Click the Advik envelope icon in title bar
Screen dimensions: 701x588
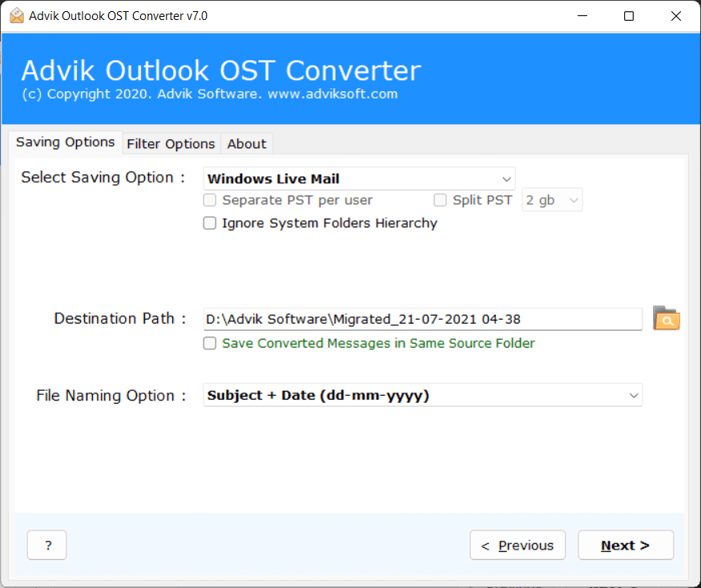pos(17,16)
